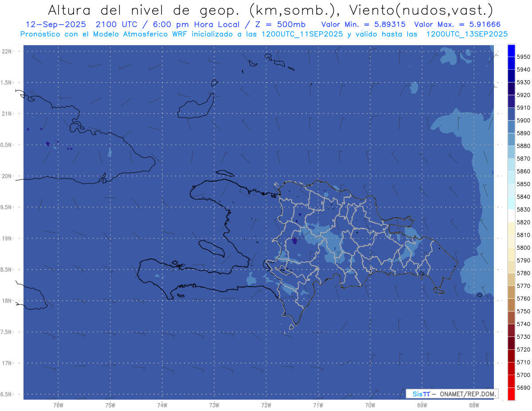Click the '68W' longitude label
Image resolution: width=532 pixels, height=411 pixels.
pos(474,405)
